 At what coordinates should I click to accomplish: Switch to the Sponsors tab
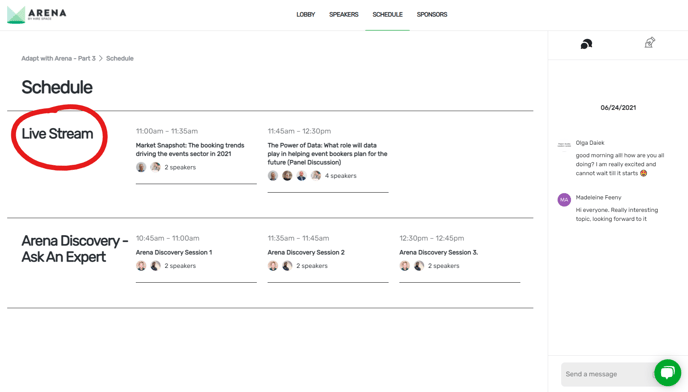[x=432, y=14]
